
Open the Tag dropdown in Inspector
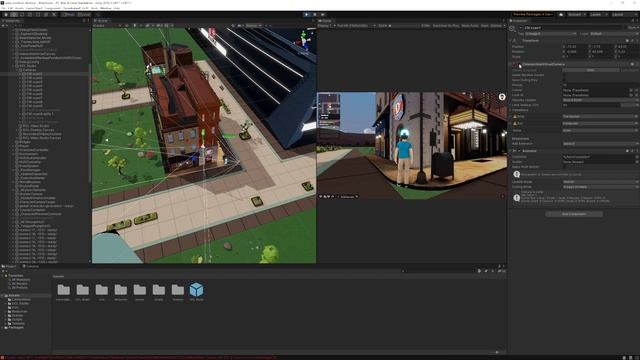click(550, 33)
